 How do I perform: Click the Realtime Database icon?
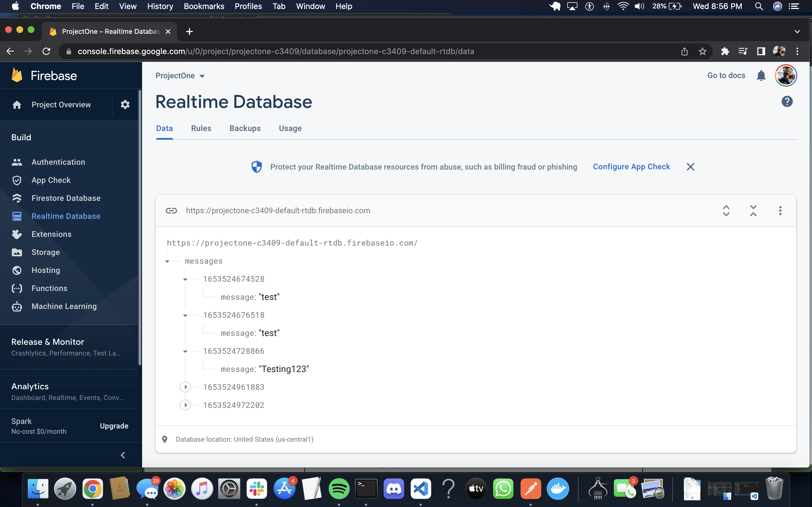tap(17, 216)
